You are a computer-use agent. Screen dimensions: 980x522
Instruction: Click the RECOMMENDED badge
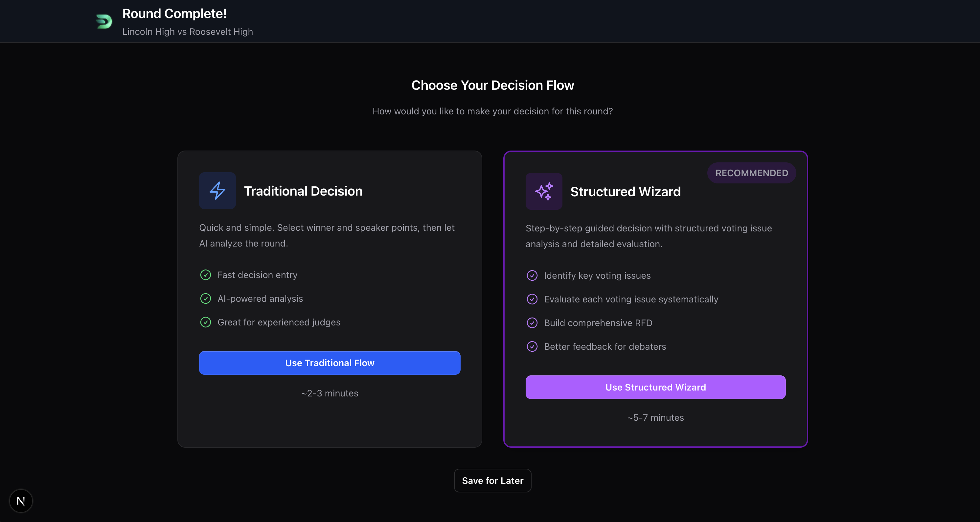(x=751, y=173)
